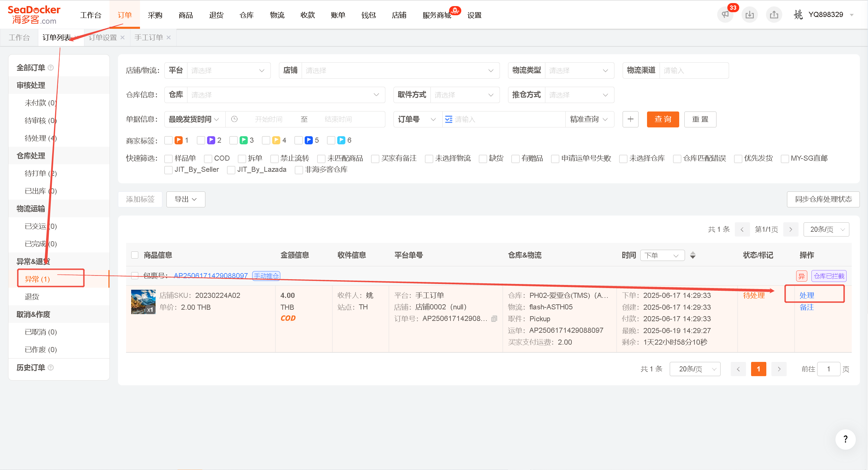
Task: Click the 处理 link for the order
Action: pos(806,295)
